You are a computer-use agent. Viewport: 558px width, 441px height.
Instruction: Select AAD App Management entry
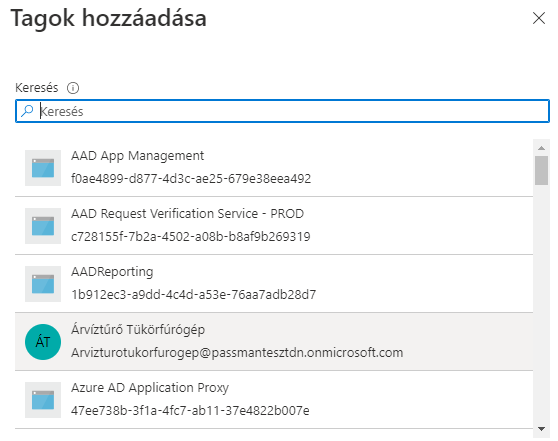coord(274,168)
